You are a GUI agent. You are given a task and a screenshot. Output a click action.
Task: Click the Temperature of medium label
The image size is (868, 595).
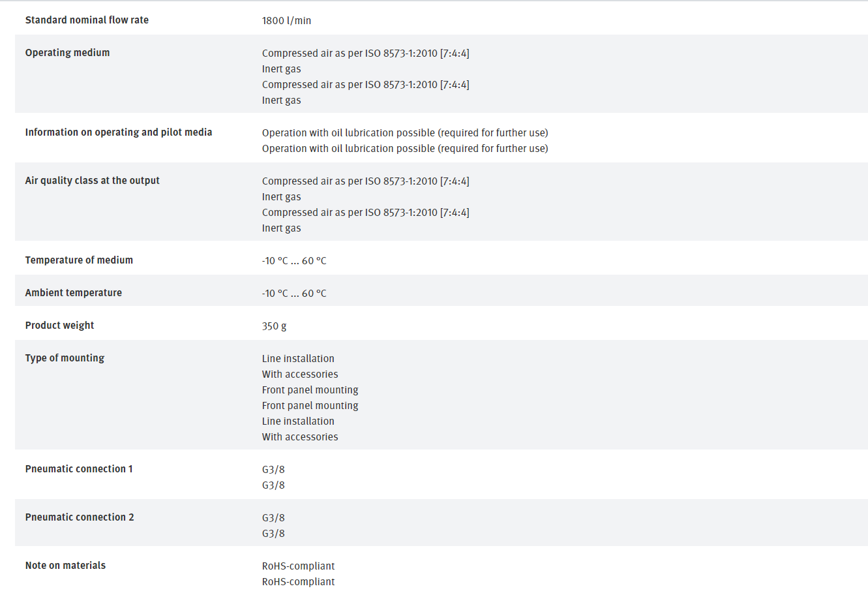[x=79, y=260]
